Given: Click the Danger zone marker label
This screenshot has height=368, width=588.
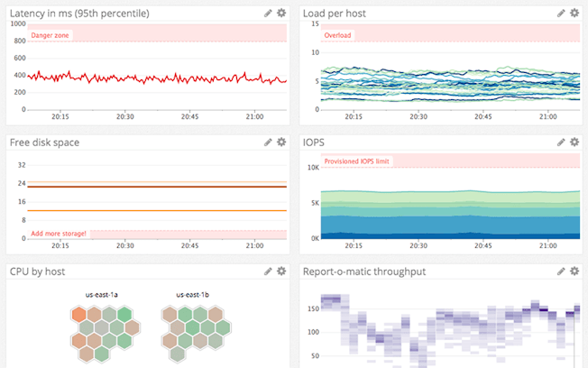Looking at the screenshot, I should pyautogui.click(x=50, y=35).
